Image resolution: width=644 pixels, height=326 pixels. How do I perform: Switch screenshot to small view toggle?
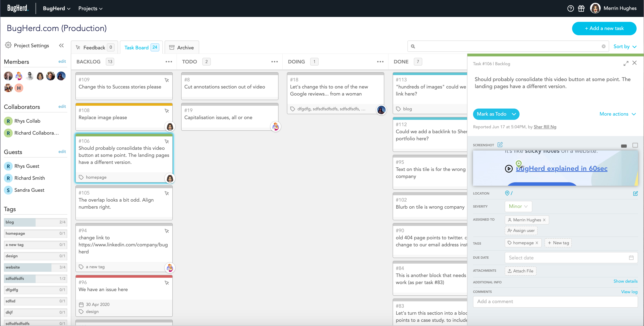coord(624,146)
